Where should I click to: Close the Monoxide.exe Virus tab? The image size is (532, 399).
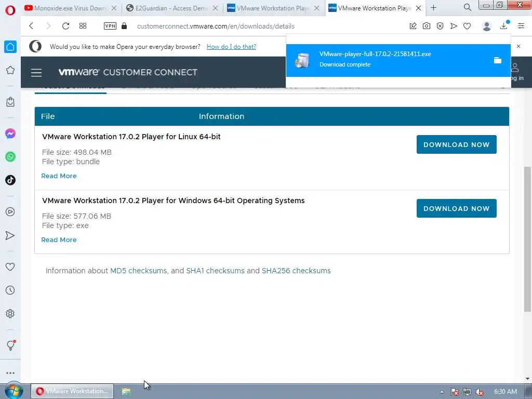[x=114, y=8]
